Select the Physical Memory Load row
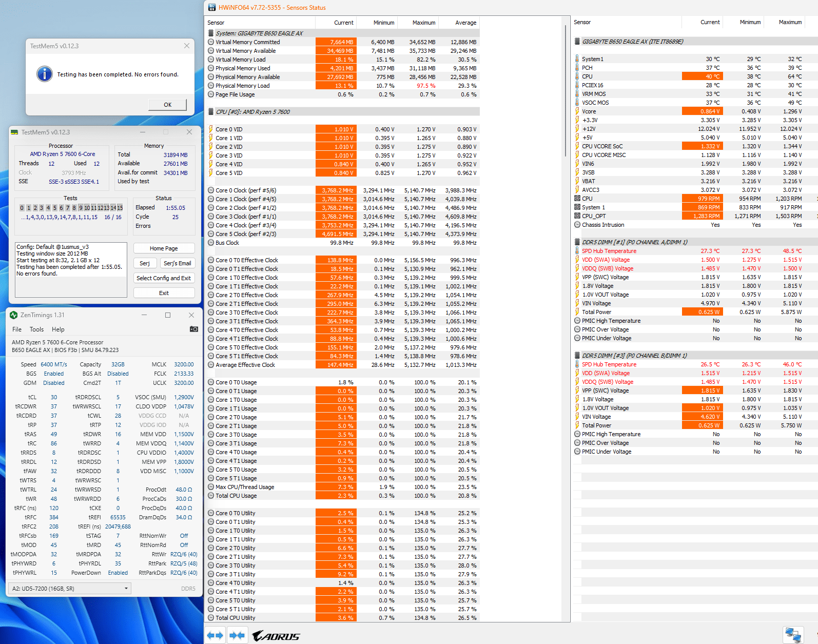The height and width of the screenshot is (644, 818). click(343, 86)
